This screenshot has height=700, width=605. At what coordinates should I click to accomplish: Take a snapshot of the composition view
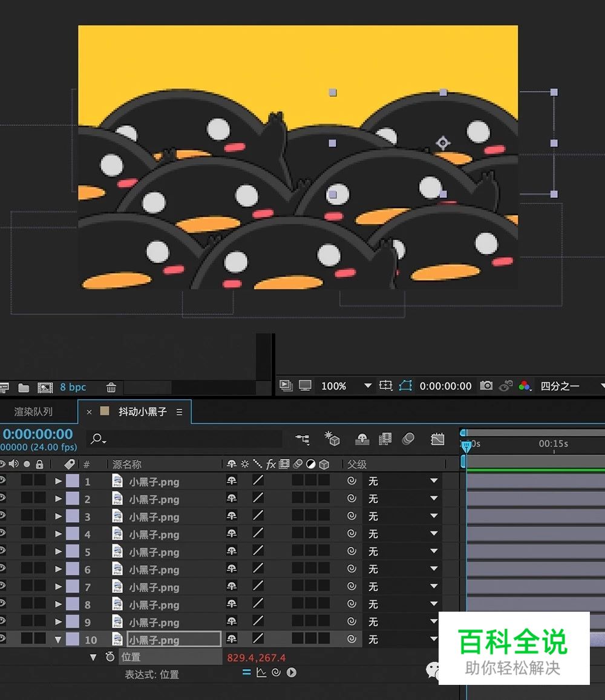[x=486, y=385]
